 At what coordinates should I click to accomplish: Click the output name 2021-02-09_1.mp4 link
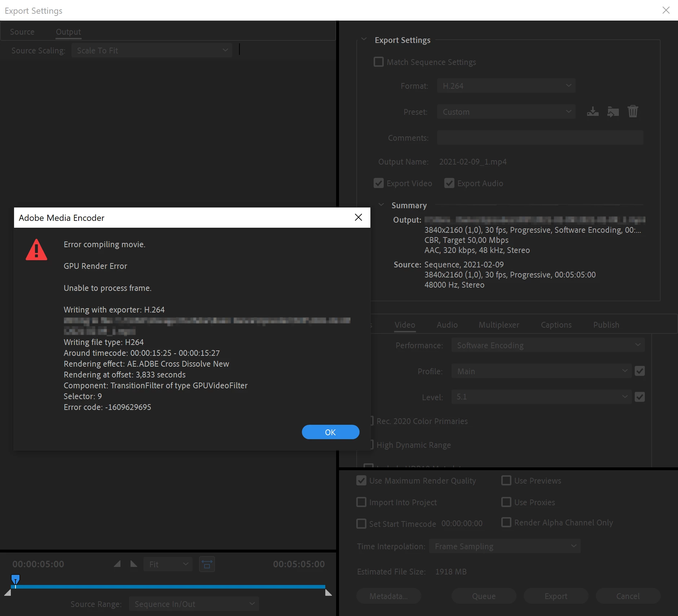point(473,162)
